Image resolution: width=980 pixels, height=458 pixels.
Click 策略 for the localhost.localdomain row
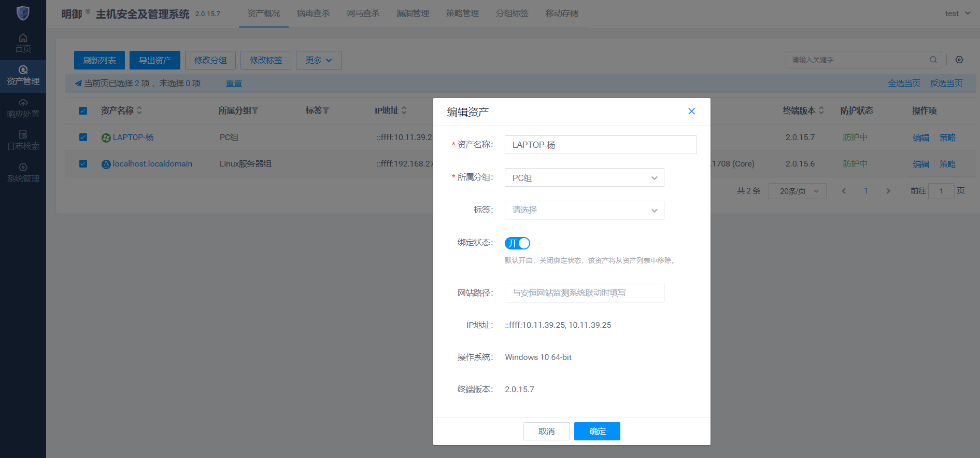(947, 164)
